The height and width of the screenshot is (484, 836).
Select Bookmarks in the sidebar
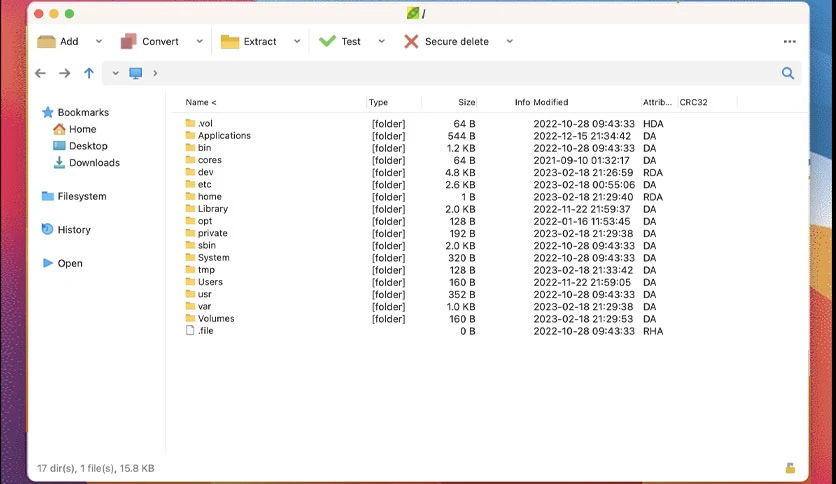(83, 112)
